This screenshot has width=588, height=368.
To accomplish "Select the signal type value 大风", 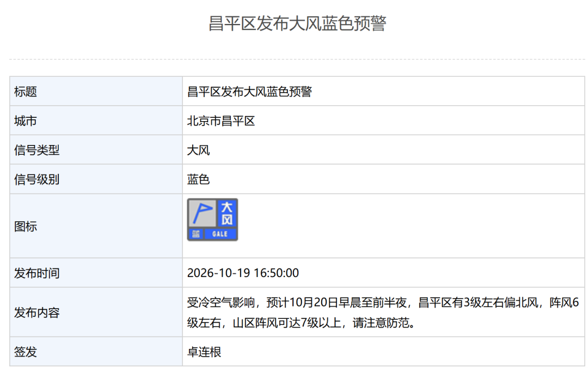I will (198, 150).
